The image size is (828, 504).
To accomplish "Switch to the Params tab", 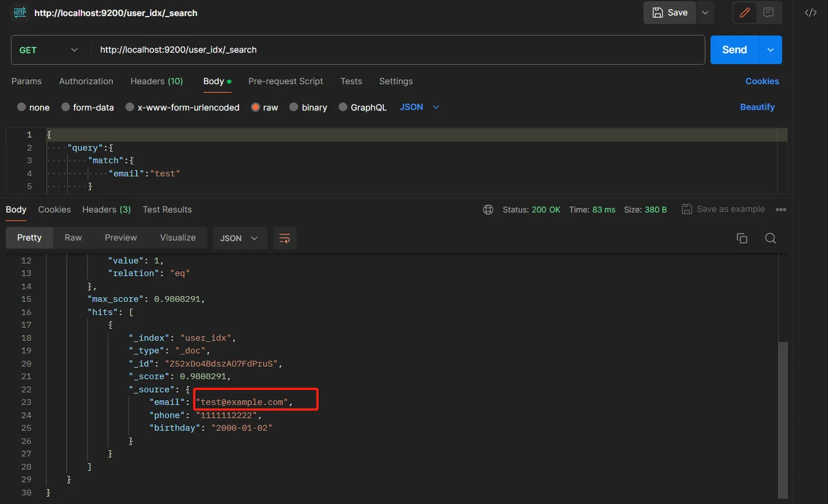I will 27,81.
